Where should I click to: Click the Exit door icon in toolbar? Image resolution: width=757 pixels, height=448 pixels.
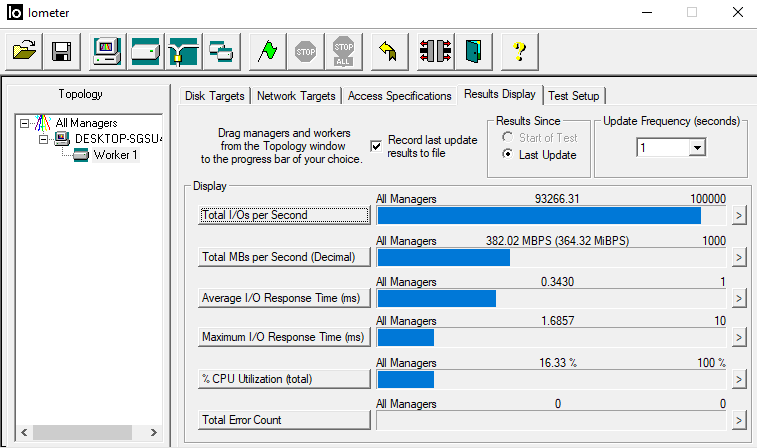(x=473, y=51)
